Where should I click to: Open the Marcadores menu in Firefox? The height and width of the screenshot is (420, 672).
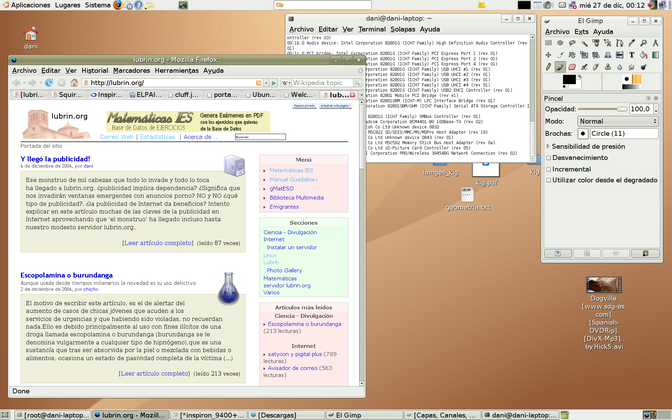point(131,71)
